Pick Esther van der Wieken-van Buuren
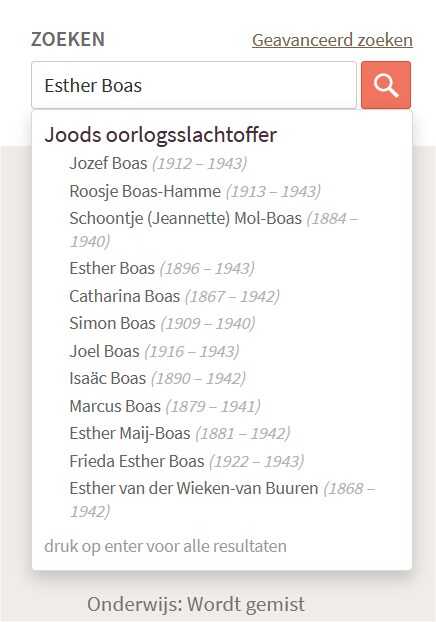Screen dimensions: 436x622 click(222, 500)
